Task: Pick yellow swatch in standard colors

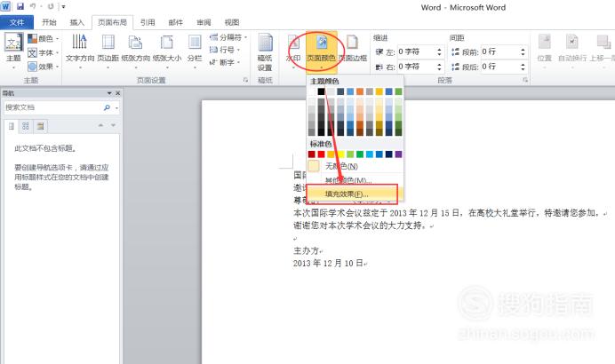Action: pyautogui.click(x=340, y=154)
